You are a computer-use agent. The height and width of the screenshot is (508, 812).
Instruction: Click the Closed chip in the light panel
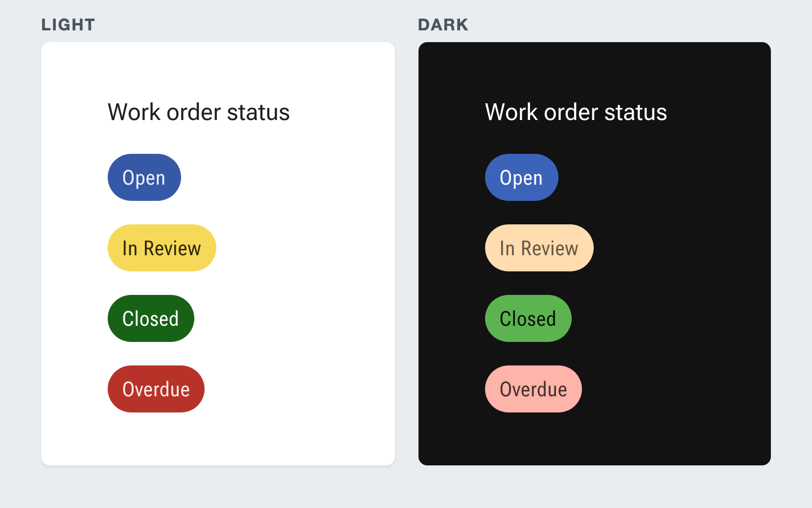click(151, 318)
